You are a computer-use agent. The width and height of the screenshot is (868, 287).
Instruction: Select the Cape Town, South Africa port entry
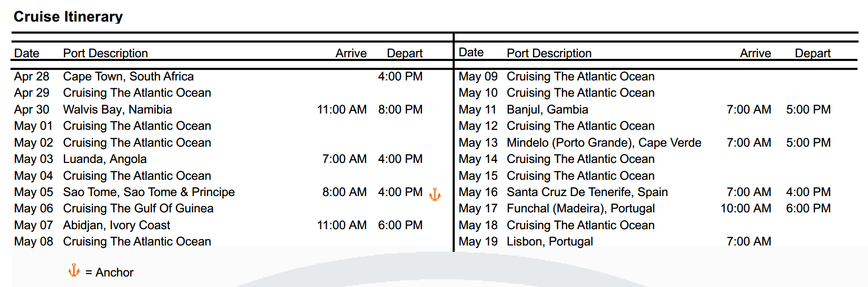tap(128, 76)
